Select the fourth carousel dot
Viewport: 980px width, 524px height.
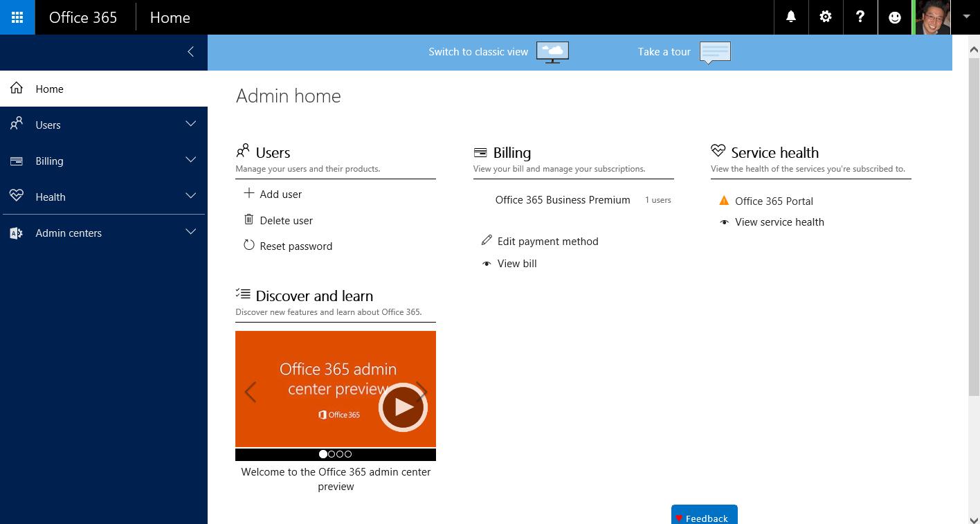(x=348, y=454)
